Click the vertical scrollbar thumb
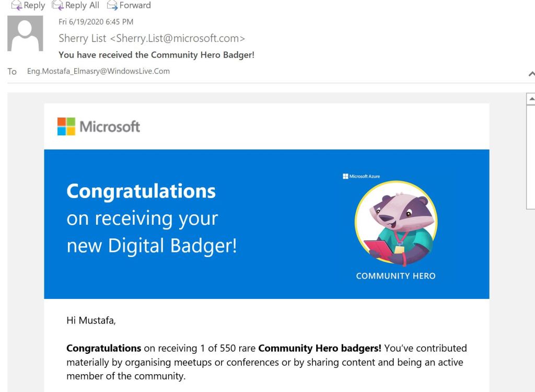Viewport: 535px width, 392px height. pos(531,157)
